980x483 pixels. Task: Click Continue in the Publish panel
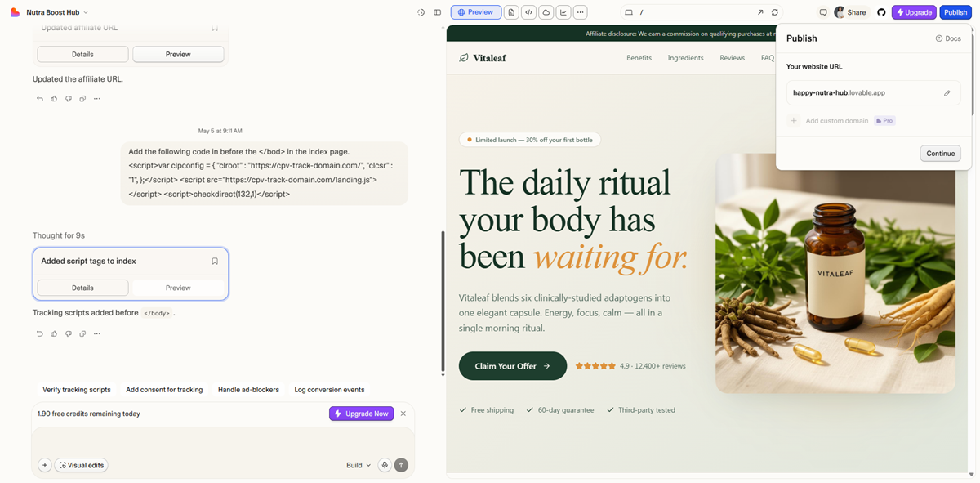[x=941, y=153]
